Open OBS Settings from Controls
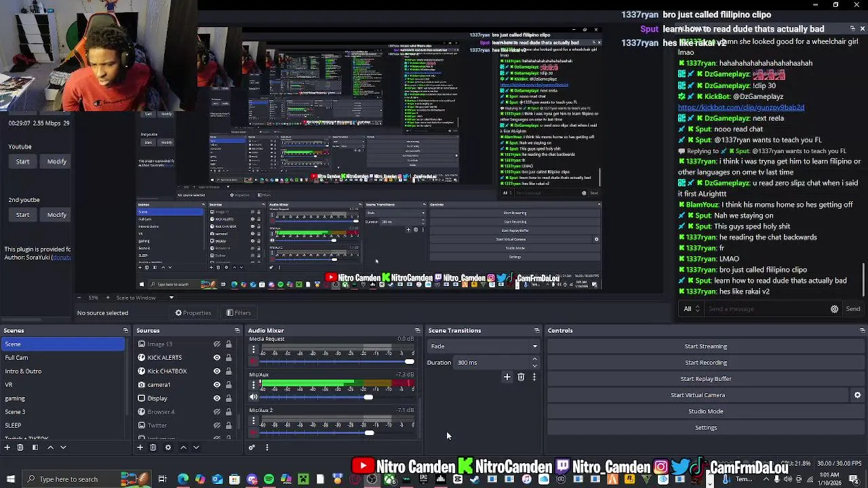Image resolution: width=868 pixels, height=488 pixels. pos(705,428)
